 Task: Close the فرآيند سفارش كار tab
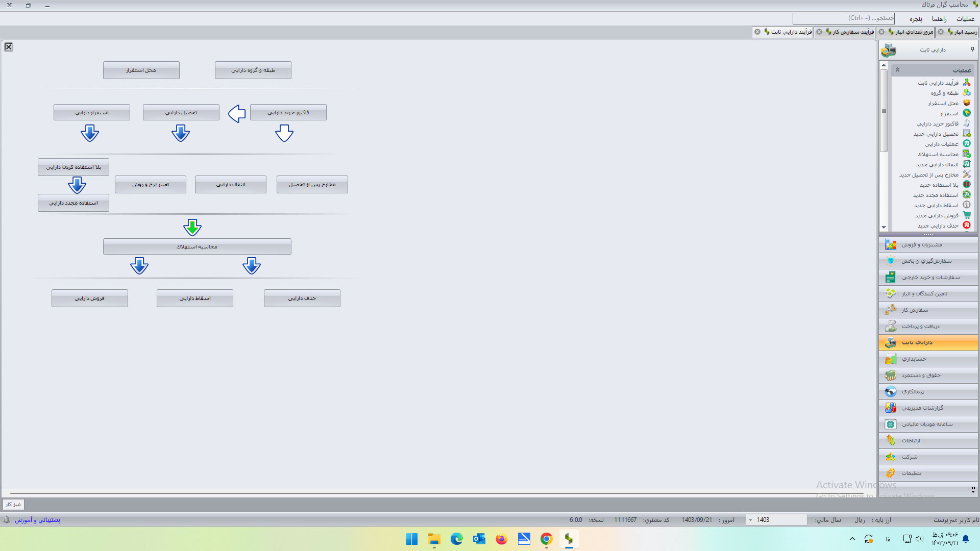[819, 32]
